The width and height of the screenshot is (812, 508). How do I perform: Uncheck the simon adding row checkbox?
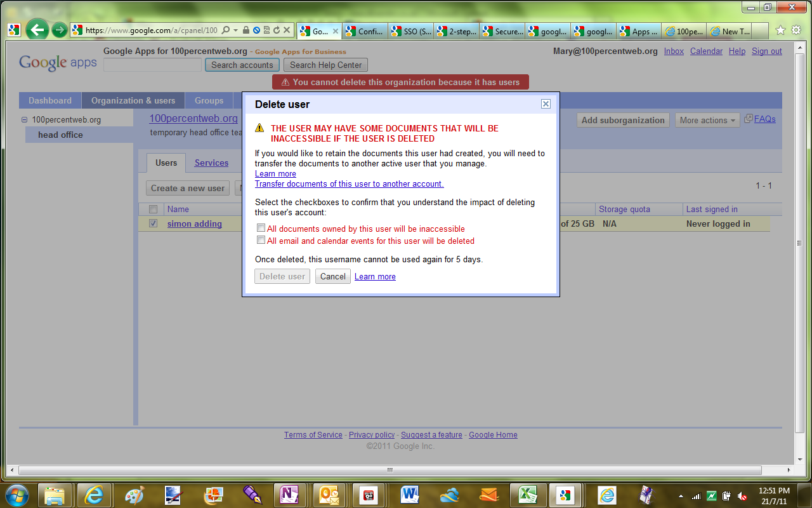click(x=153, y=224)
